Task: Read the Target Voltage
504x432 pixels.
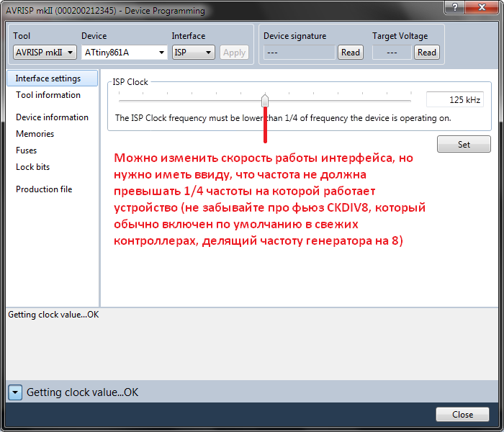Action: 427,53
